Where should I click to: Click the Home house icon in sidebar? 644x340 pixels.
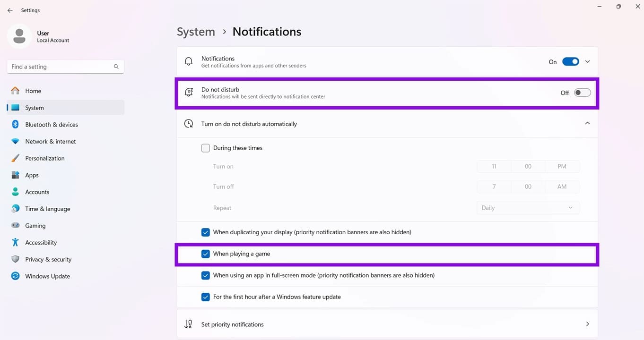pyautogui.click(x=16, y=91)
